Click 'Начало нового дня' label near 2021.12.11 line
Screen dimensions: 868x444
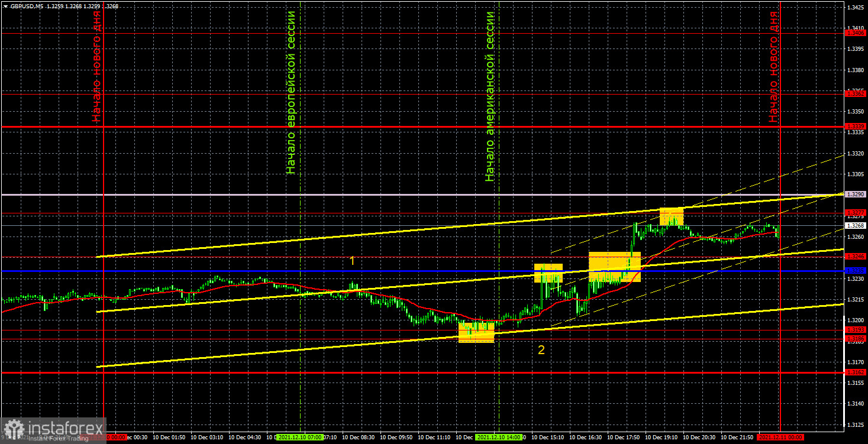click(x=773, y=67)
